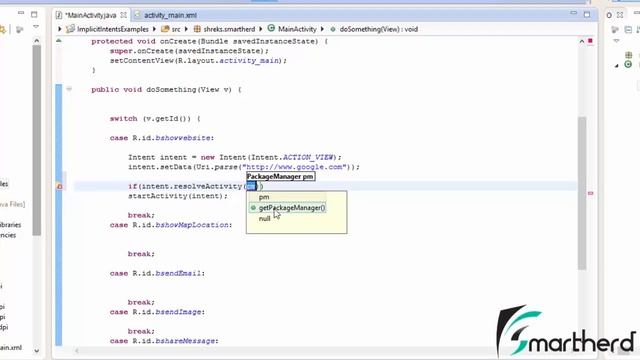Viewport: 640px width, 360px height.
Task: Select shreks.smartherd package in the breadcrumb
Action: point(229,29)
